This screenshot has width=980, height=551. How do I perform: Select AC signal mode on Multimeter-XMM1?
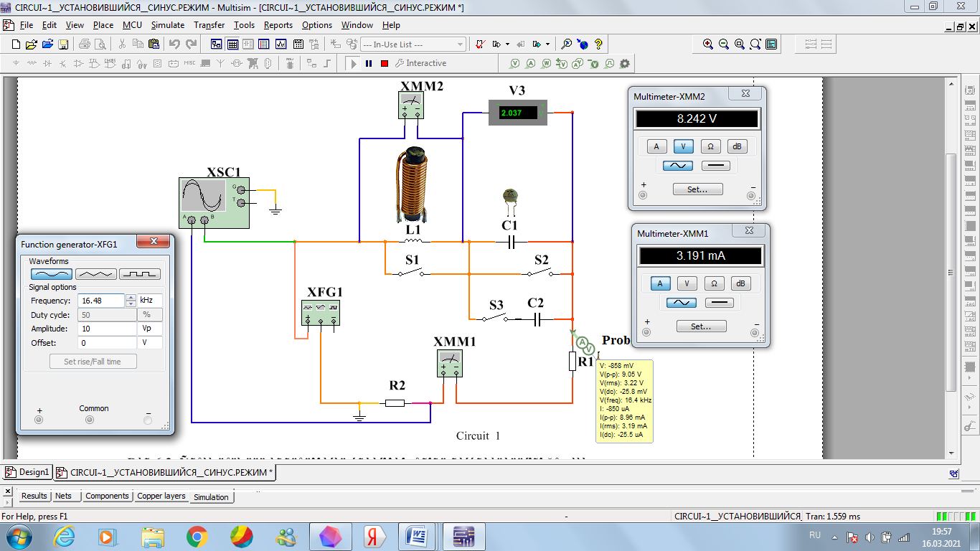click(681, 303)
